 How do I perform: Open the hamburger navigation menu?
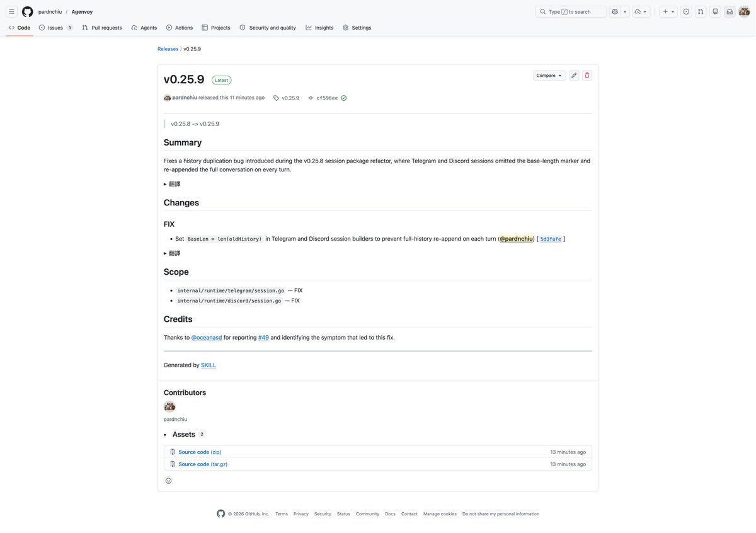(x=11, y=11)
